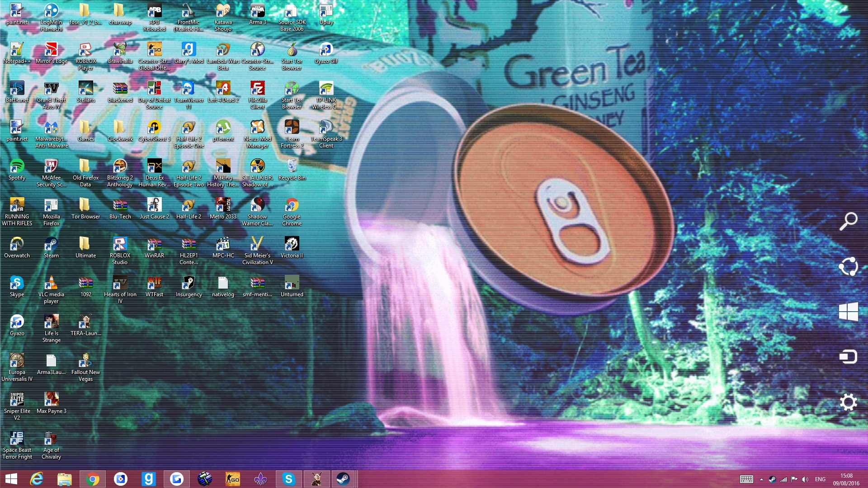Select the Mirror's Edge desktop icon
The image size is (868, 488).
tap(52, 53)
